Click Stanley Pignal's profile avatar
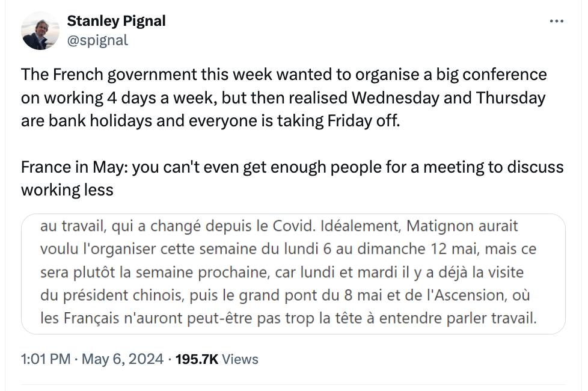This screenshot has height=391, width=588. 40,31
